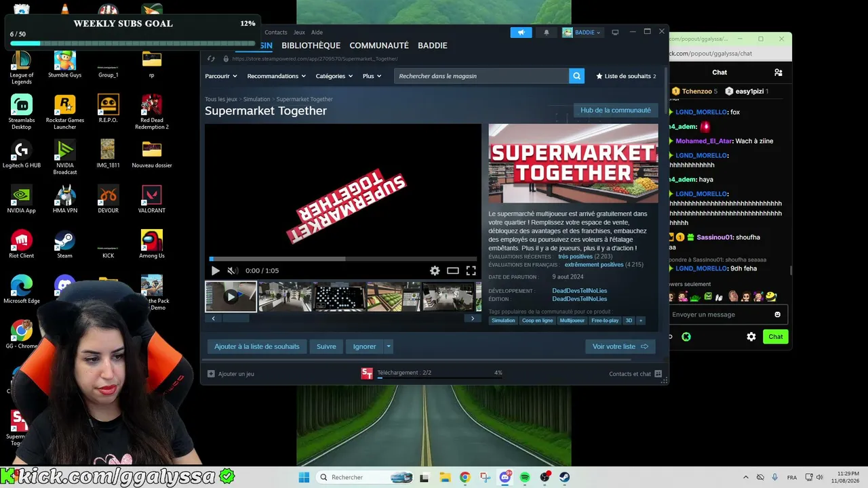This screenshot has width=868, height=488.
Task: Select the Rockstar Games Launcher icon
Action: [x=64, y=113]
